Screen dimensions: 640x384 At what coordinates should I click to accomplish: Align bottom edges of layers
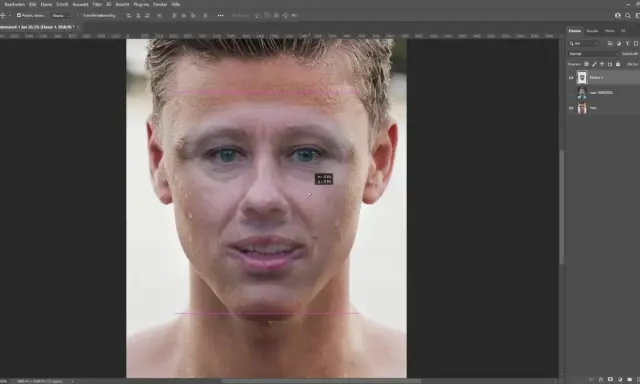tap(193, 16)
